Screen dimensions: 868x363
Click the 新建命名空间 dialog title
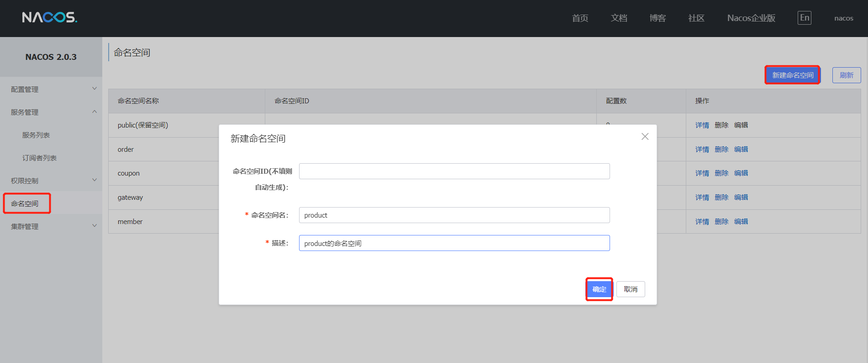click(x=258, y=139)
